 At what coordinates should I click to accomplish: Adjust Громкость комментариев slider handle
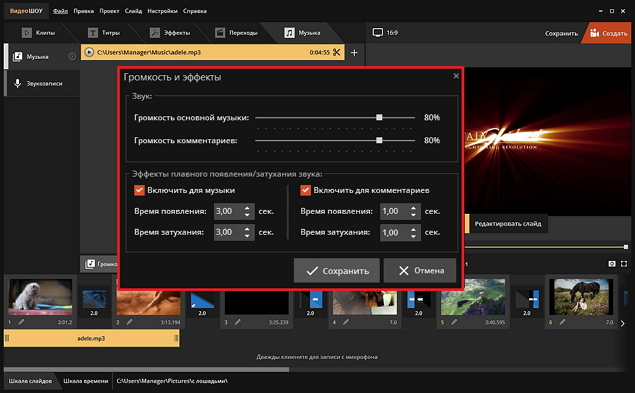379,140
